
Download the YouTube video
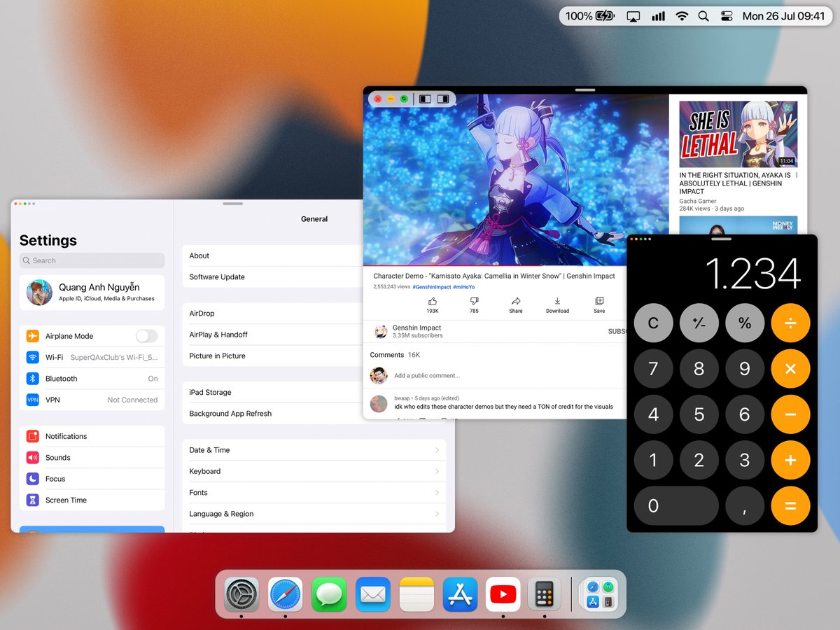557,305
